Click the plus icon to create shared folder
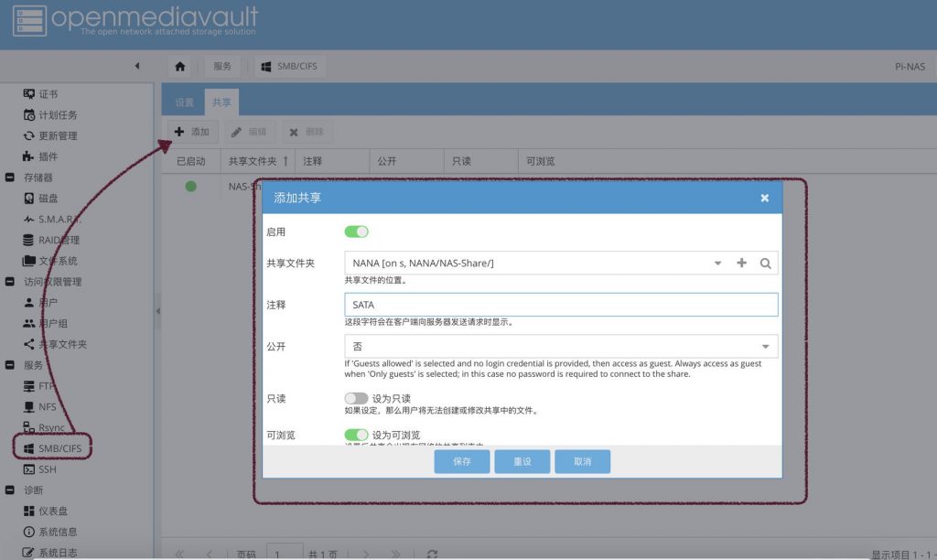 pyautogui.click(x=741, y=263)
